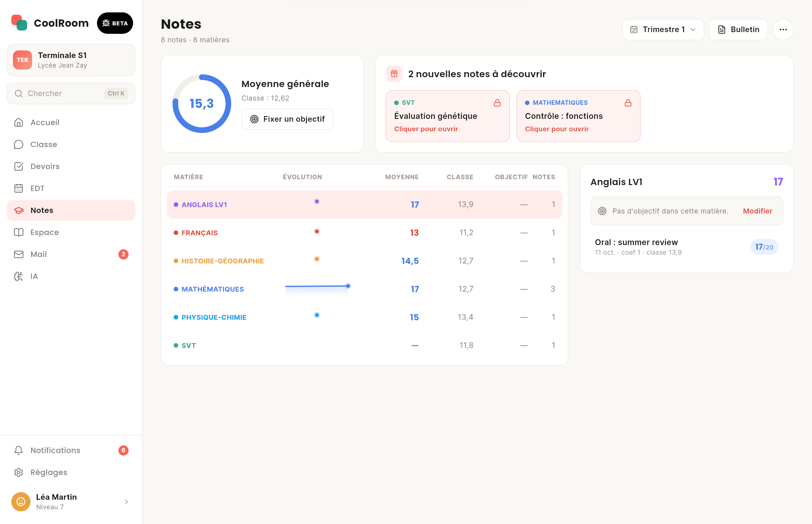Viewport: 812px width, 524px height.
Task: Select the Anglais LV1 row
Action: click(x=364, y=205)
